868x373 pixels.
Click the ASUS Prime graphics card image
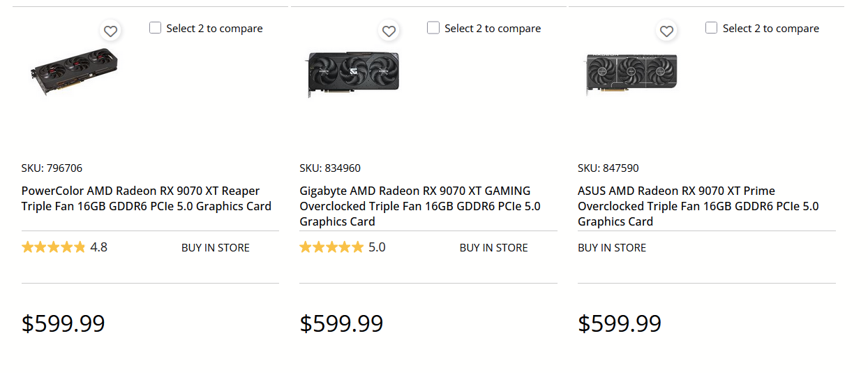(631, 72)
